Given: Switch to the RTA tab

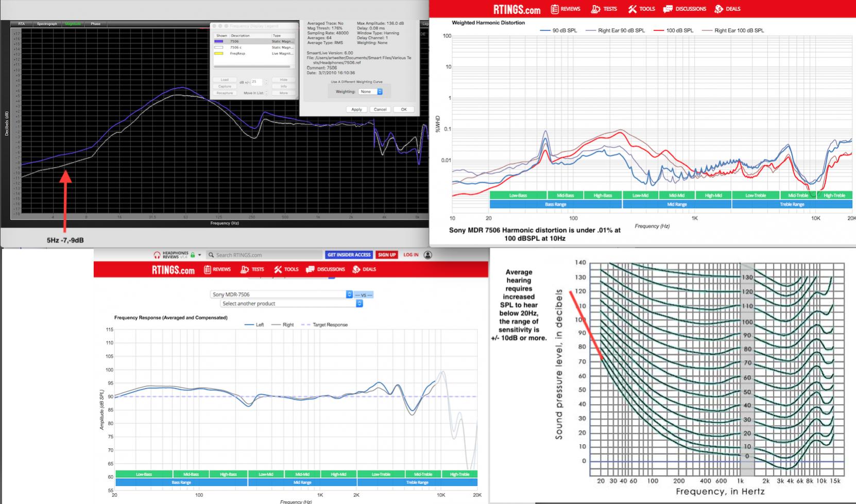Looking at the screenshot, I should coord(22,24).
